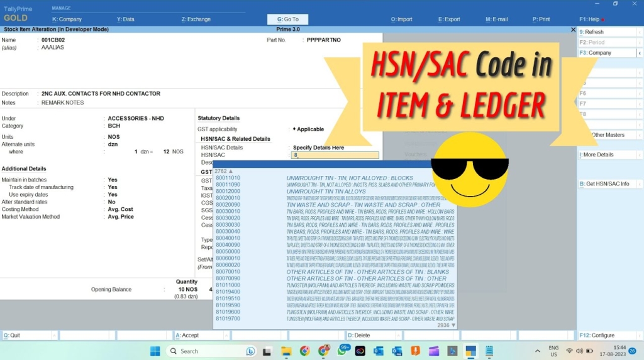Click the Windows Start button
Viewport: 644px width, 360px height.
point(155,351)
